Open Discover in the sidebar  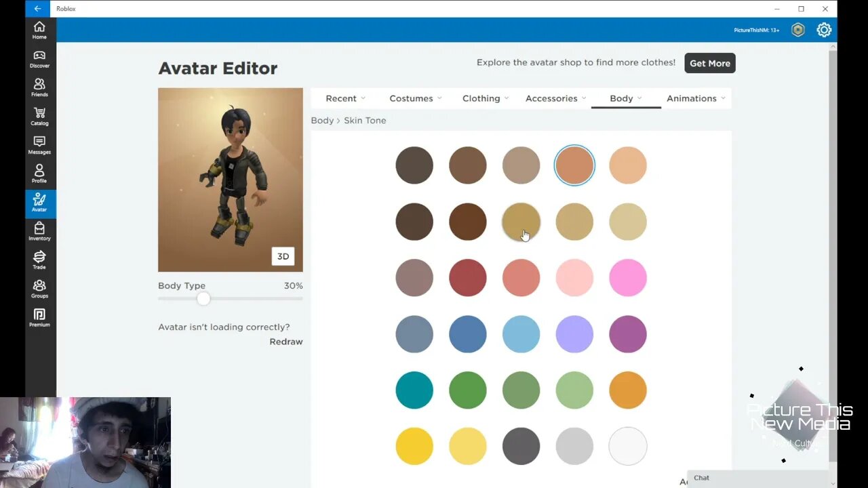pos(39,59)
